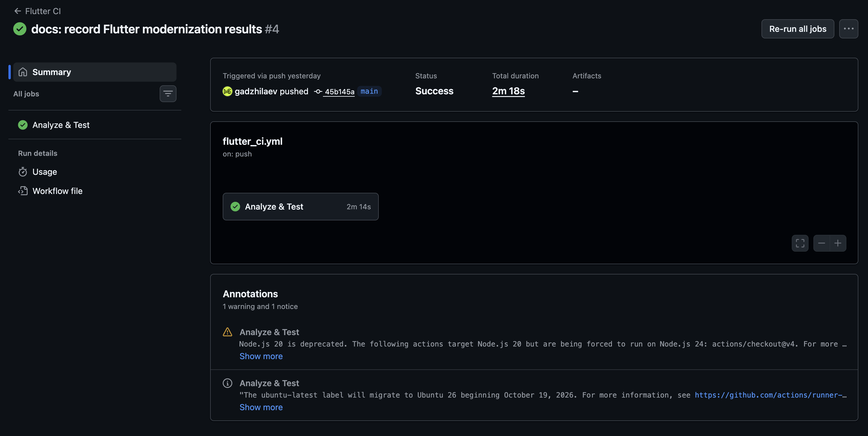This screenshot has width=868, height=436.
Task: Click gadzhilaev username
Action: [256, 91]
